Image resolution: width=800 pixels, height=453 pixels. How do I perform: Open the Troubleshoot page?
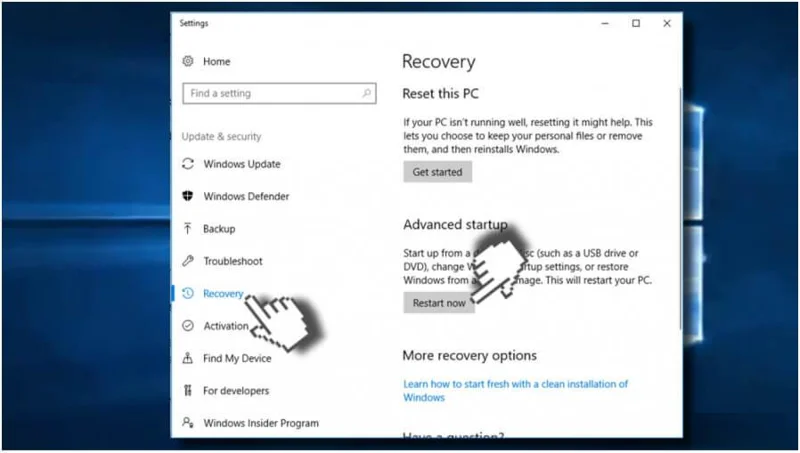click(x=233, y=261)
